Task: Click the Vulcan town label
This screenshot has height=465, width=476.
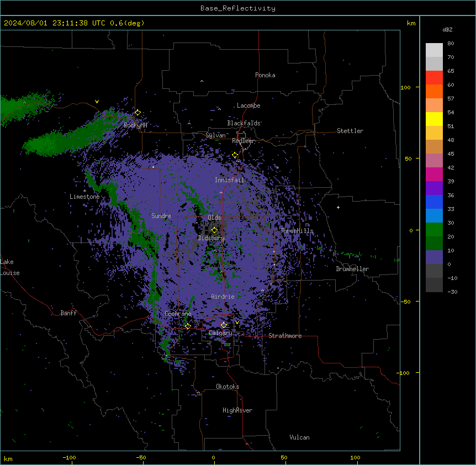Action: (x=300, y=437)
